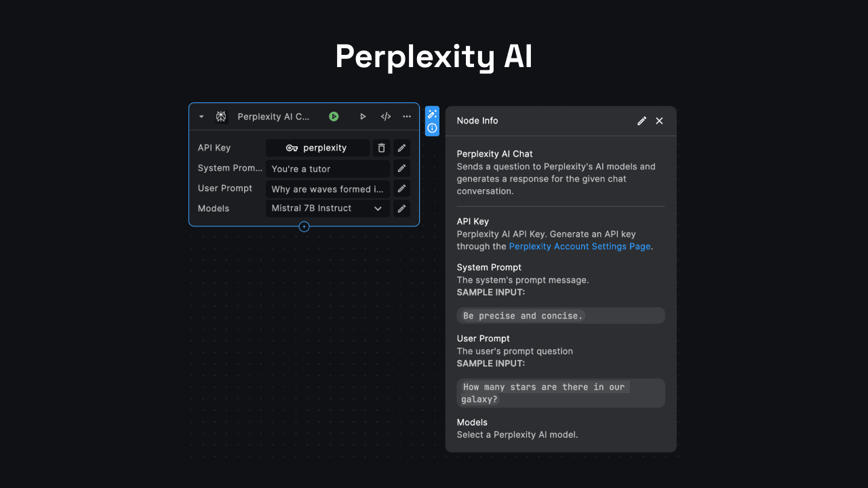Viewport: 868px width, 488px height.
Task: Select the perplexity API key field
Action: (318, 148)
